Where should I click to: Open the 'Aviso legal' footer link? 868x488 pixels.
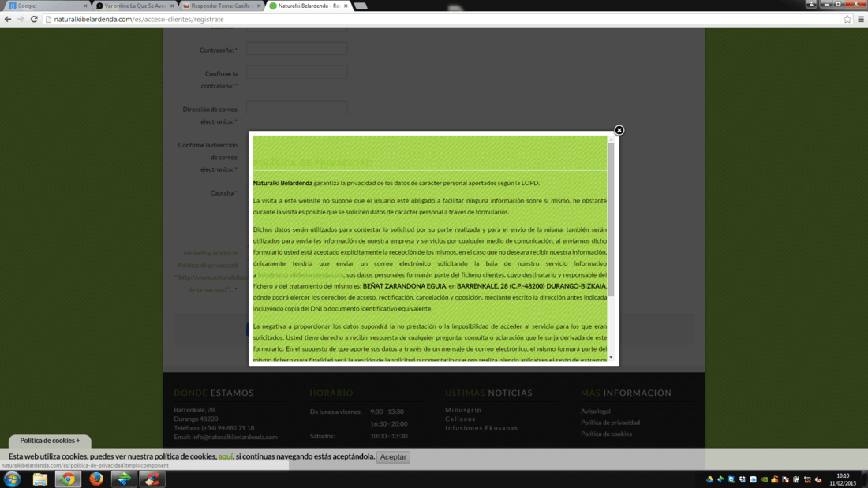tap(595, 411)
